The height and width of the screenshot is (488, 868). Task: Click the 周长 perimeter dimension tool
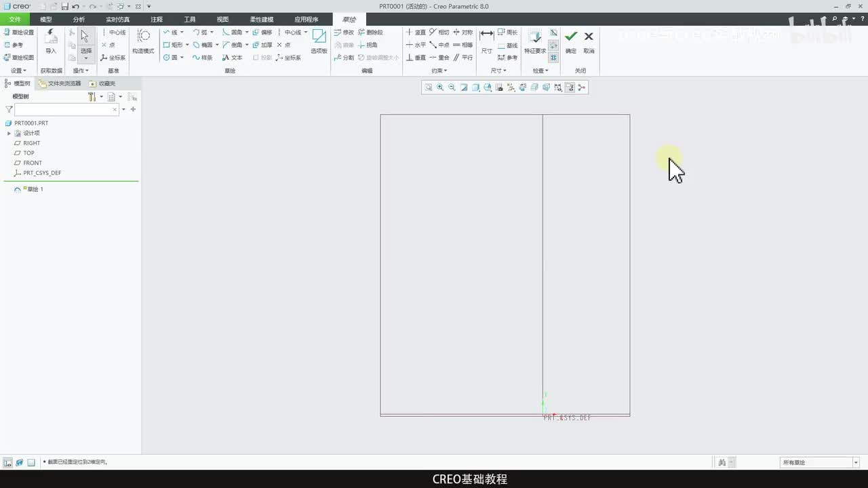click(507, 32)
